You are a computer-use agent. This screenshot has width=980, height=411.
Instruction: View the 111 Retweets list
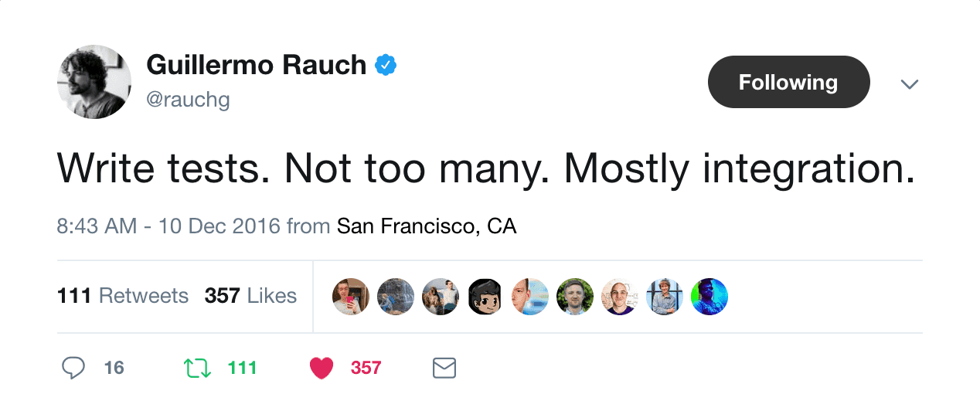123,296
